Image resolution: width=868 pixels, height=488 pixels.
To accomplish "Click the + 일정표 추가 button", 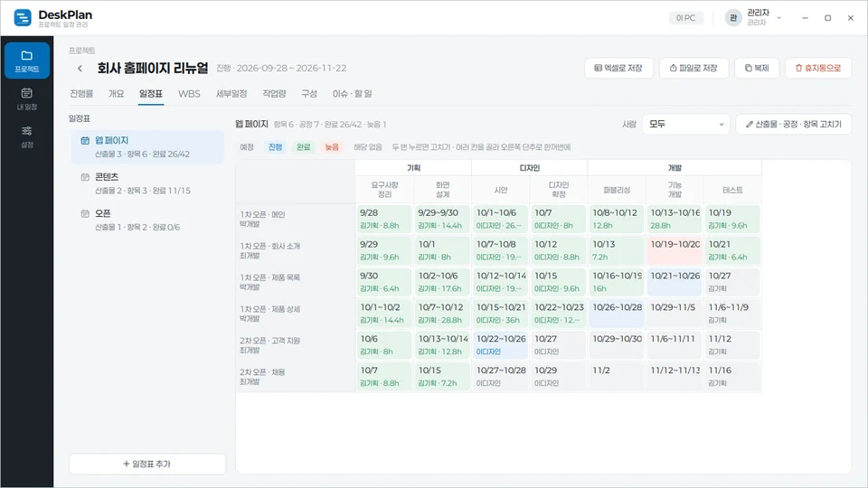I will click(x=147, y=464).
